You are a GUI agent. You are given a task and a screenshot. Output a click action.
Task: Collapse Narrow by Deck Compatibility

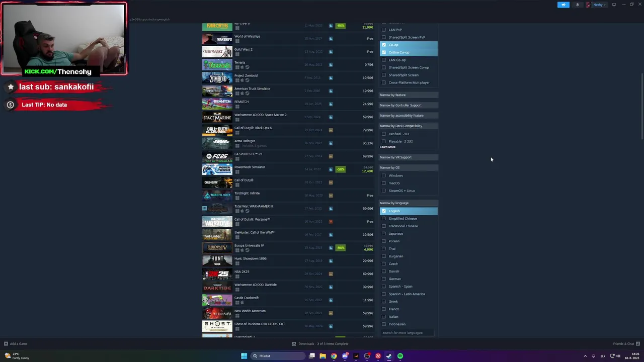pyautogui.click(x=408, y=126)
